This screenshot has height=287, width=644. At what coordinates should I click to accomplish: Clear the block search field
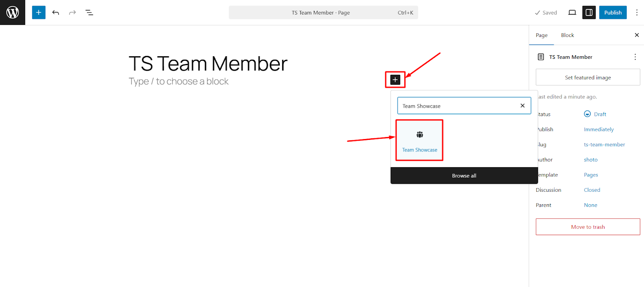(522, 106)
